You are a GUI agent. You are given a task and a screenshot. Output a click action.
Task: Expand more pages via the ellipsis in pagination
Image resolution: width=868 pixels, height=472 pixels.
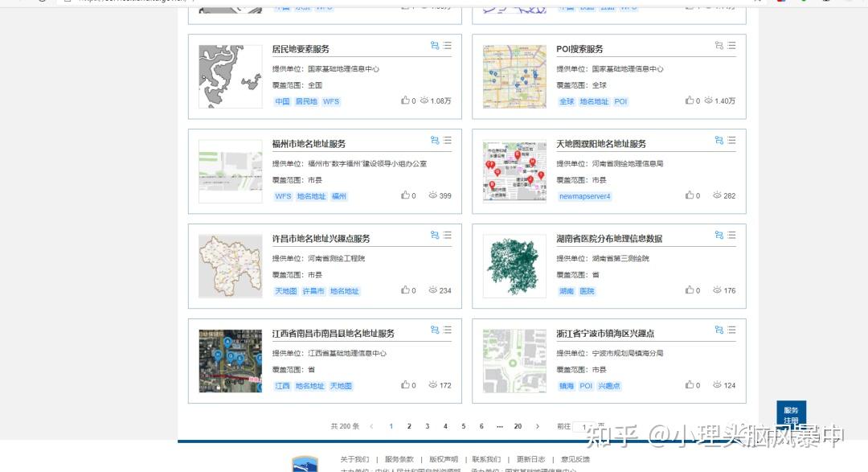pyautogui.click(x=500, y=426)
